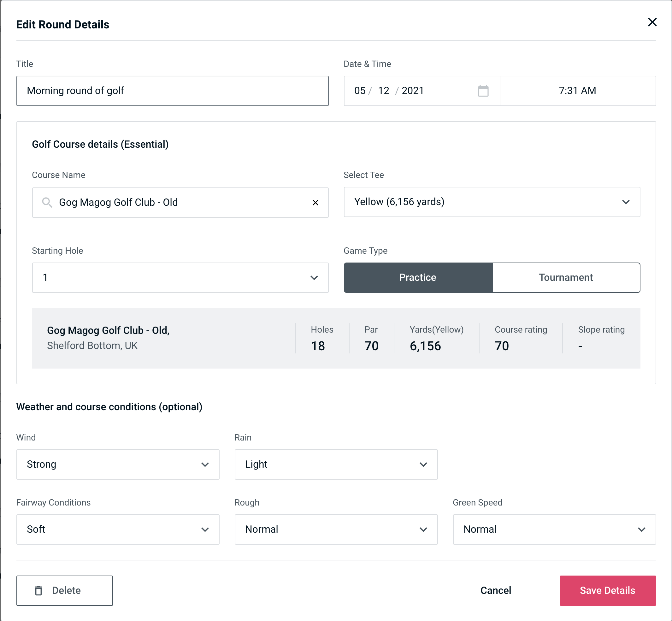Screen dimensions: 672x621
Task: Toggle Game Type to Practice
Action: click(x=418, y=277)
